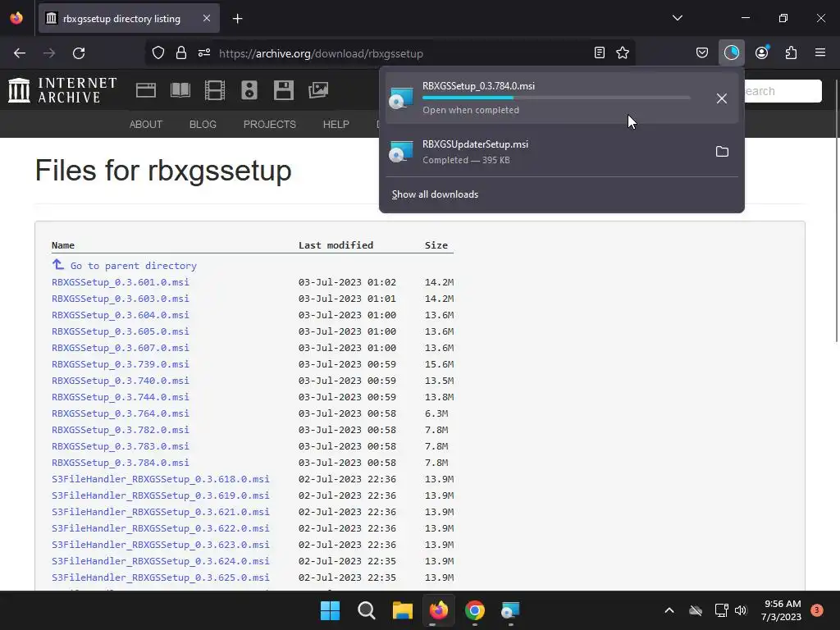840x630 pixels.
Task: Download S3FileHandler_RBXGSSetup_0.3.623.0.msi
Action: click(x=160, y=545)
